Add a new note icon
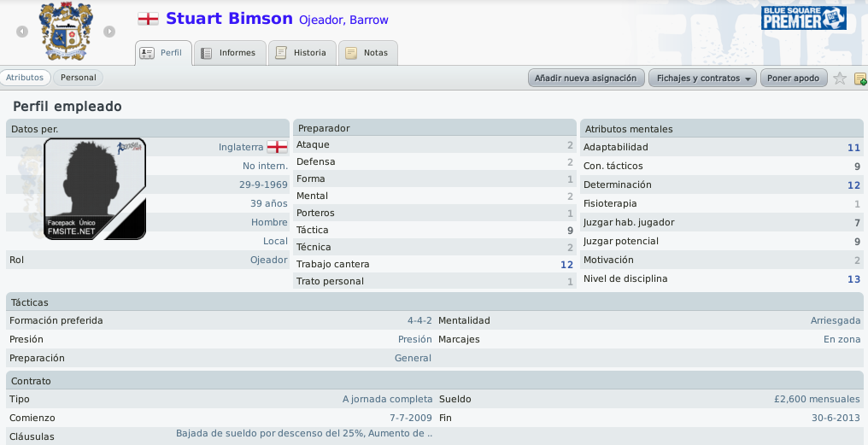The image size is (868, 445). click(x=860, y=78)
